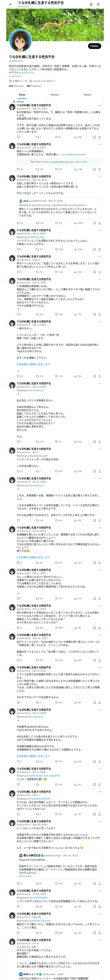Screen dimensions: 110x980
Task: Open the more options menu on pinned post
Action: click(99, 105)
